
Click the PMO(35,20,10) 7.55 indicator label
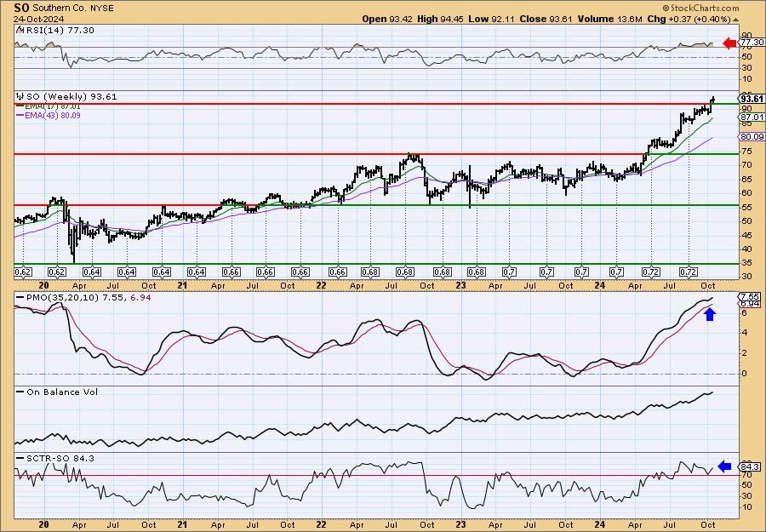pos(74,297)
